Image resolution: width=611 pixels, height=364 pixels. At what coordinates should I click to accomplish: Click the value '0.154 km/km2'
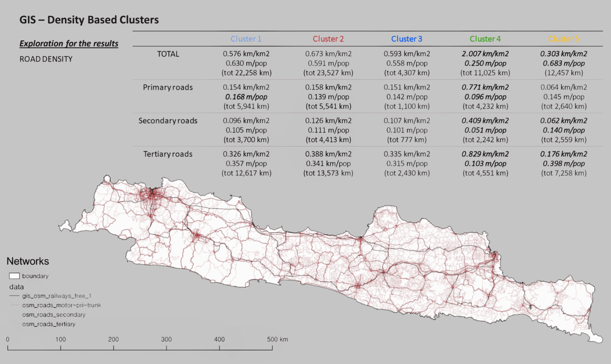click(246, 88)
